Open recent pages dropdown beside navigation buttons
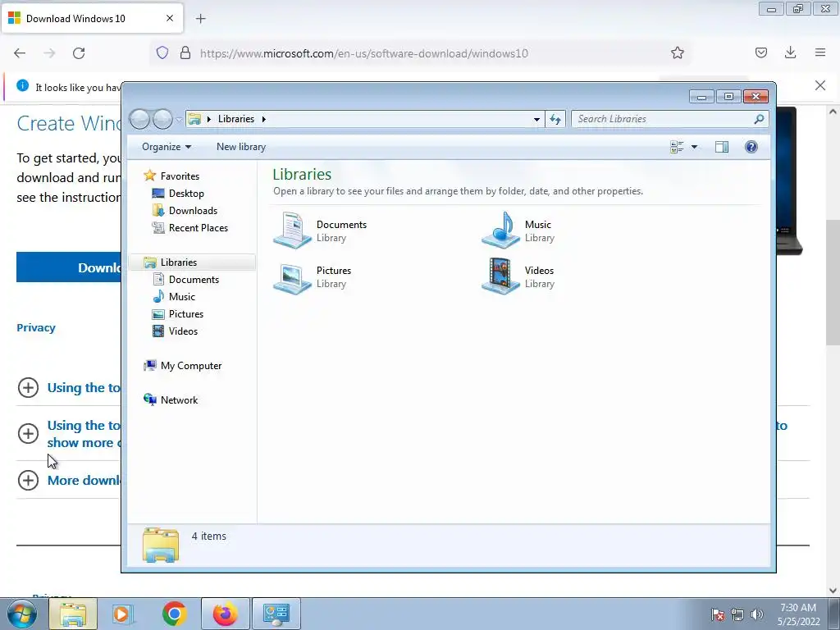This screenshot has width=840, height=630. click(x=179, y=120)
